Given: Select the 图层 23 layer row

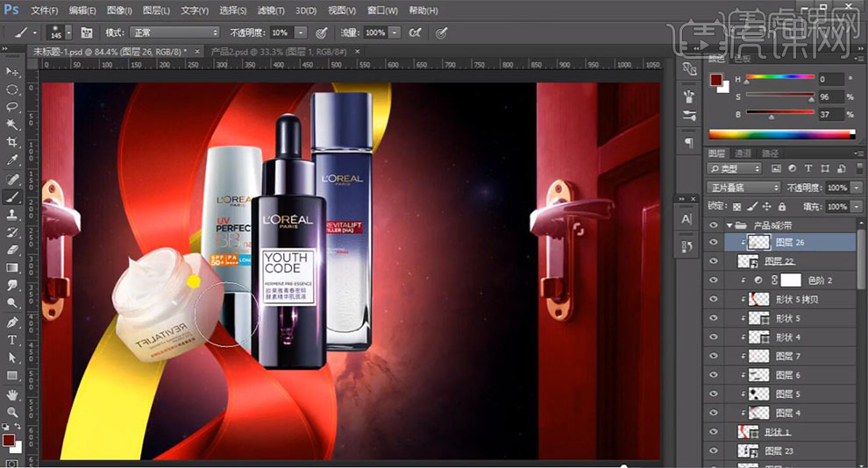Looking at the screenshot, I should tap(782, 450).
